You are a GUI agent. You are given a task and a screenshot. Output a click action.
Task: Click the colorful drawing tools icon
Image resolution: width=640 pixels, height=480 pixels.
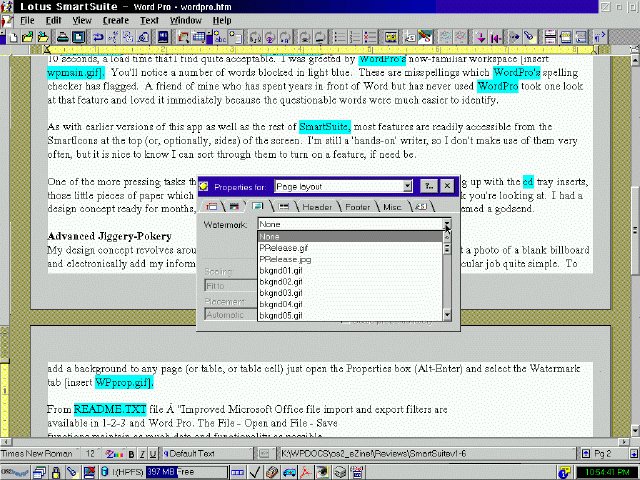click(x=424, y=38)
